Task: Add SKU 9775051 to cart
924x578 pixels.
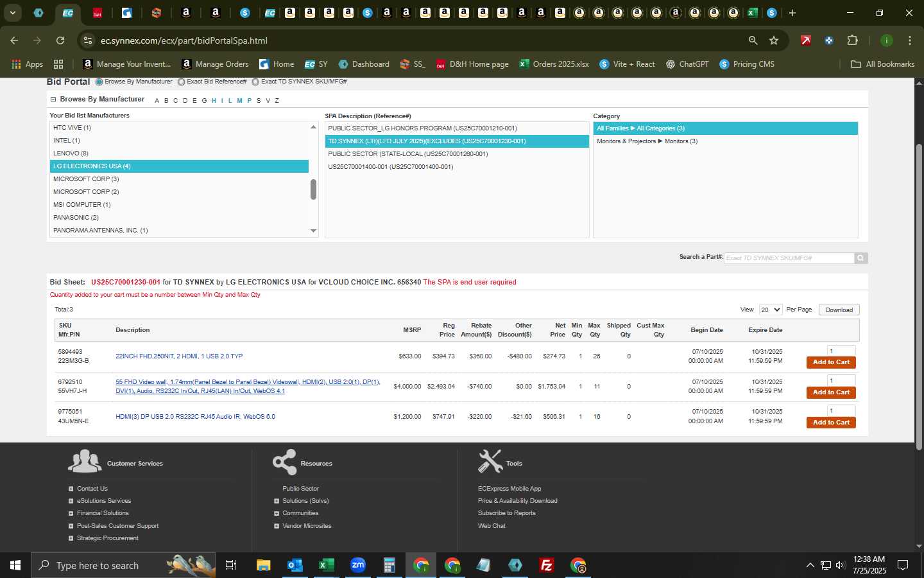Action: pyautogui.click(x=831, y=423)
